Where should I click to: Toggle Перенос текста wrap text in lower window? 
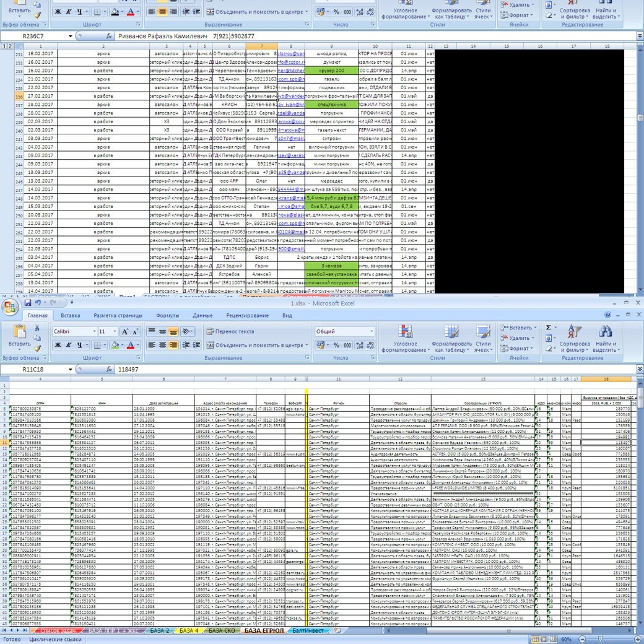230,331
